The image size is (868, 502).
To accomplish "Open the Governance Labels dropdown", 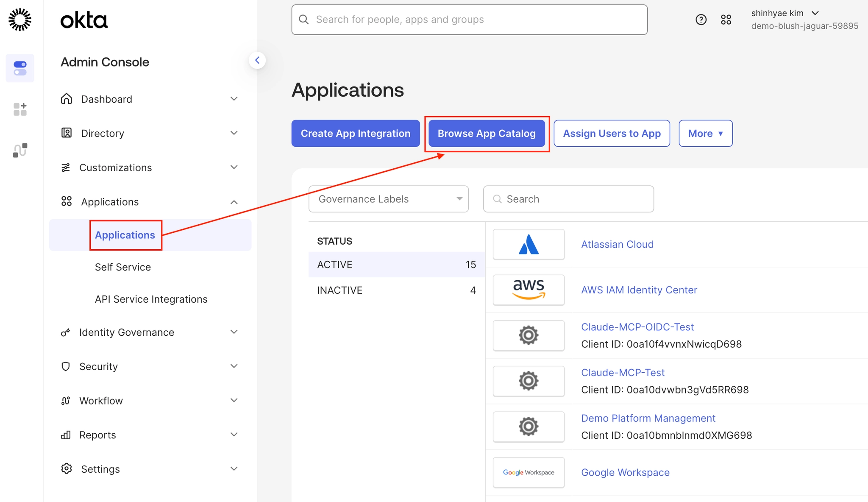I will click(388, 199).
